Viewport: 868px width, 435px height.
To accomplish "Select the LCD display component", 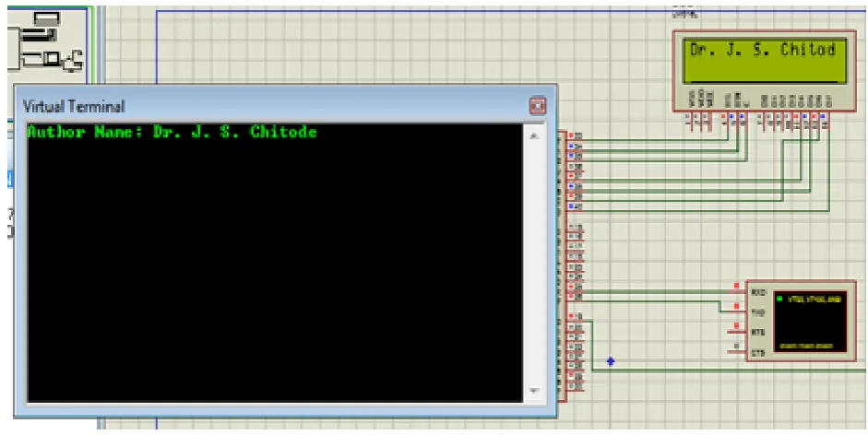I will 764,70.
